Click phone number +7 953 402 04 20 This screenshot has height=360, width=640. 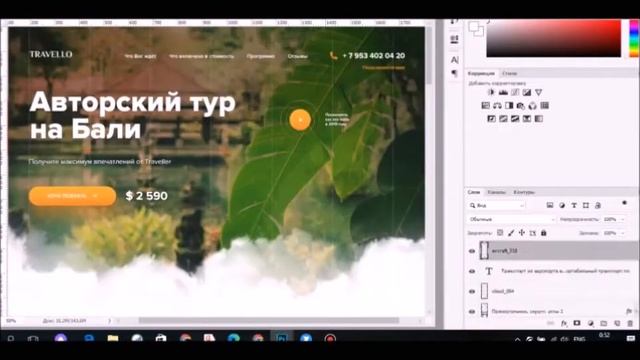(x=373, y=56)
